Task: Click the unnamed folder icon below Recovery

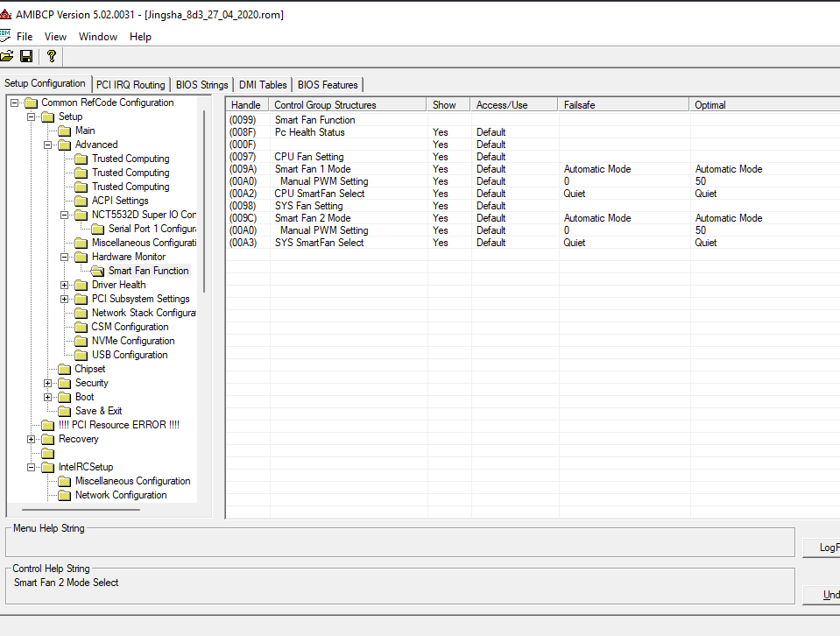Action: 47,453
